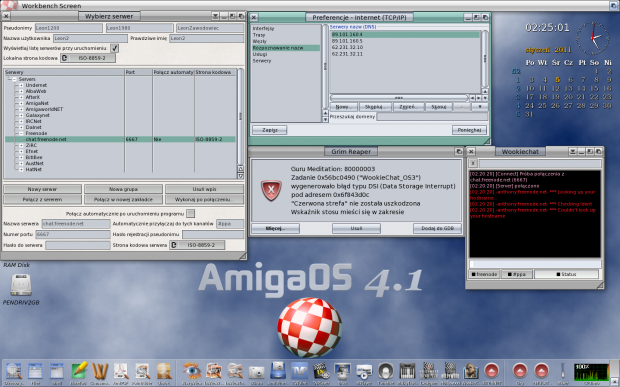Expand the Undernet server group
The height and width of the screenshot is (387, 620).
pos(21,85)
